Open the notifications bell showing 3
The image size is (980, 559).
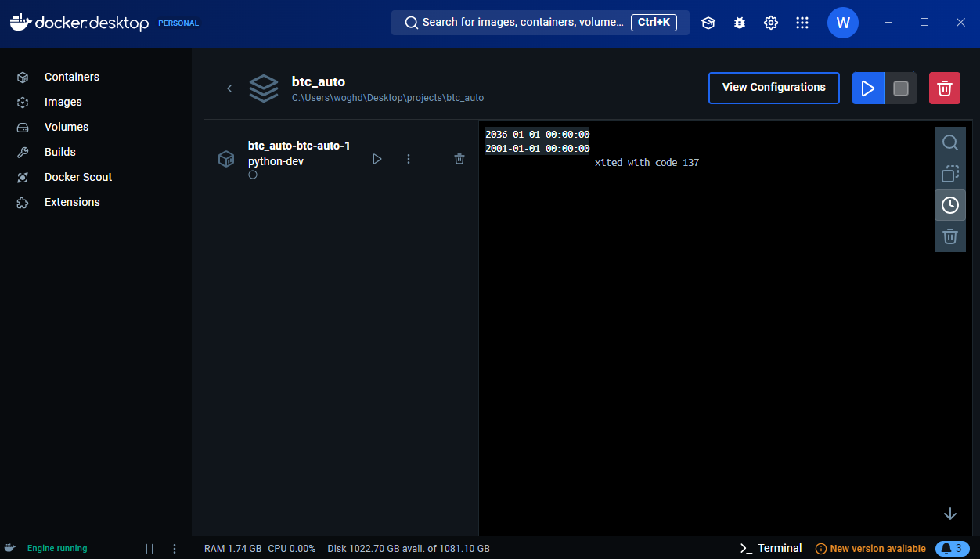tap(953, 549)
